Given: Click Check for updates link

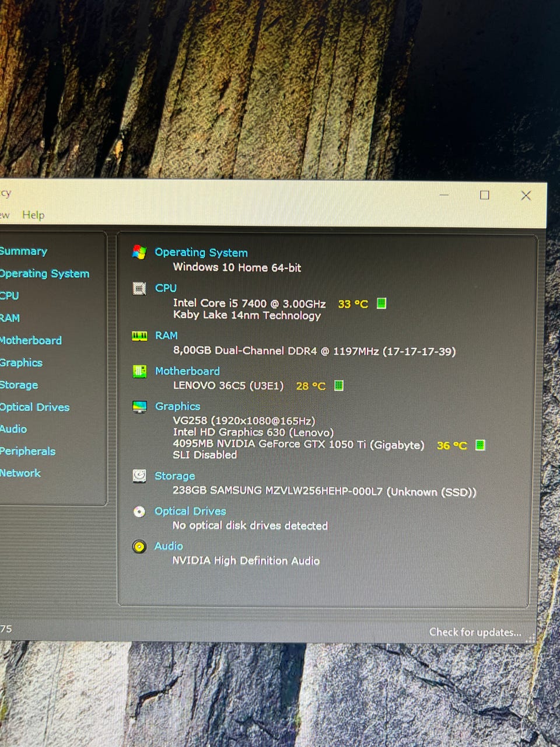Looking at the screenshot, I should coord(475,632).
